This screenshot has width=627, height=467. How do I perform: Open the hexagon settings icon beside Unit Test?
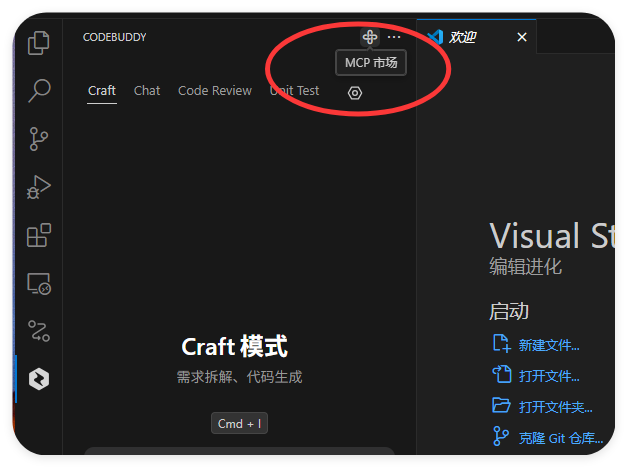355,93
